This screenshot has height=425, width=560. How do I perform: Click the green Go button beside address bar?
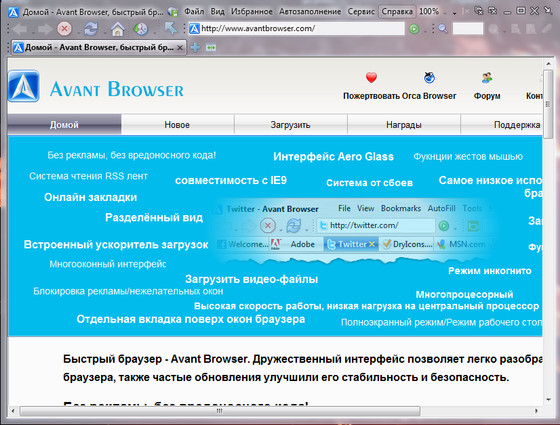(414, 29)
